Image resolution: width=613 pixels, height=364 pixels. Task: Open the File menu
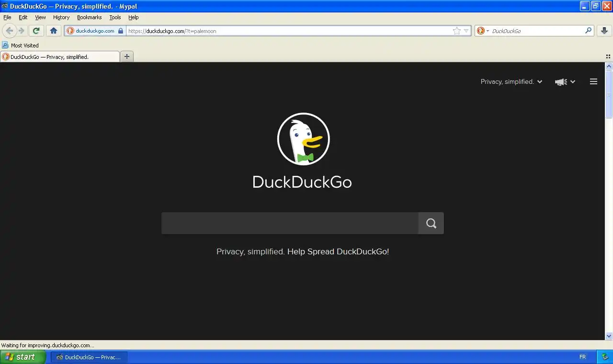pos(7,17)
